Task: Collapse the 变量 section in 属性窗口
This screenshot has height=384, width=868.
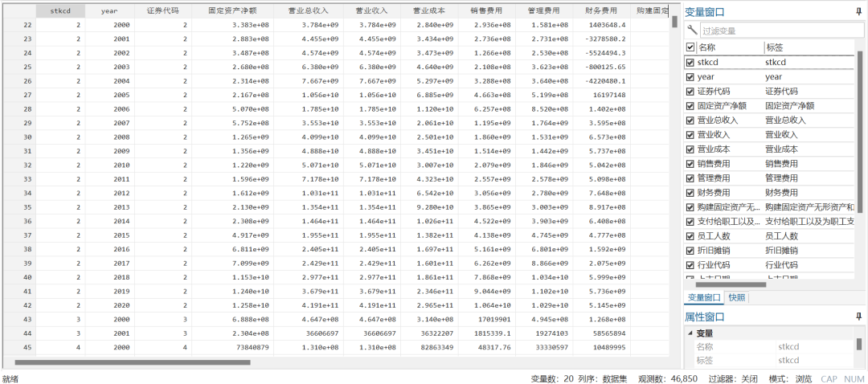Action: coord(690,333)
